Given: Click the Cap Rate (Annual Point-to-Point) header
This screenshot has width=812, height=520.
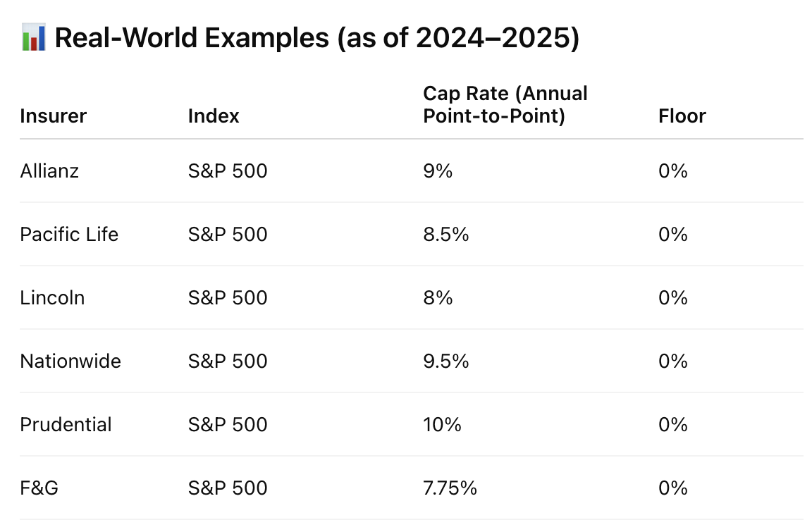Looking at the screenshot, I should coord(505,104).
